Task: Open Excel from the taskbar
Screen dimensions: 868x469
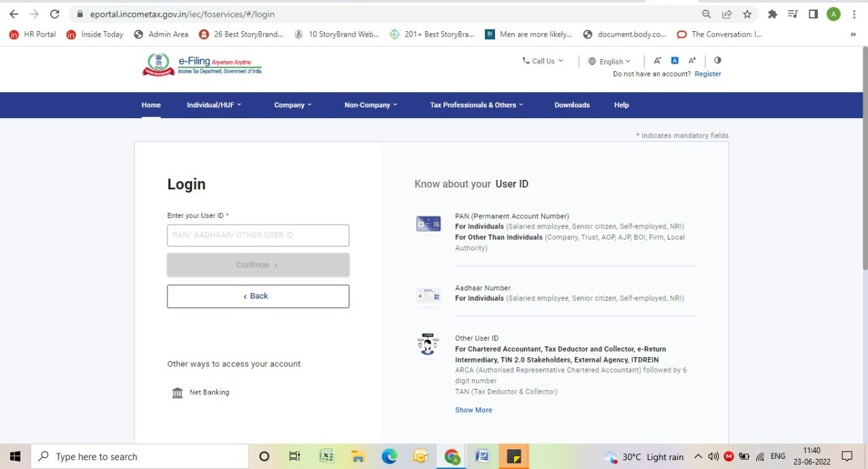Action: (x=327, y=456)
